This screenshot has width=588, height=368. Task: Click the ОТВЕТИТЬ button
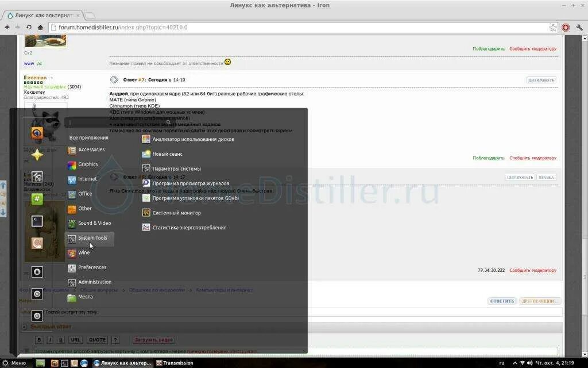pos(502,301)
